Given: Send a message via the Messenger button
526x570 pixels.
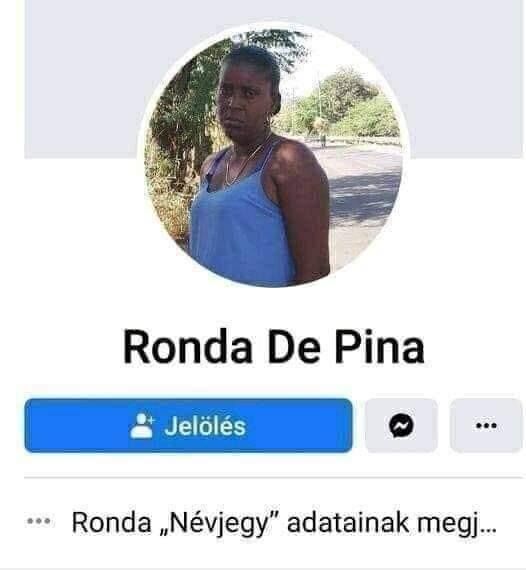Looking at the screenshot, I should coord(401,425).
